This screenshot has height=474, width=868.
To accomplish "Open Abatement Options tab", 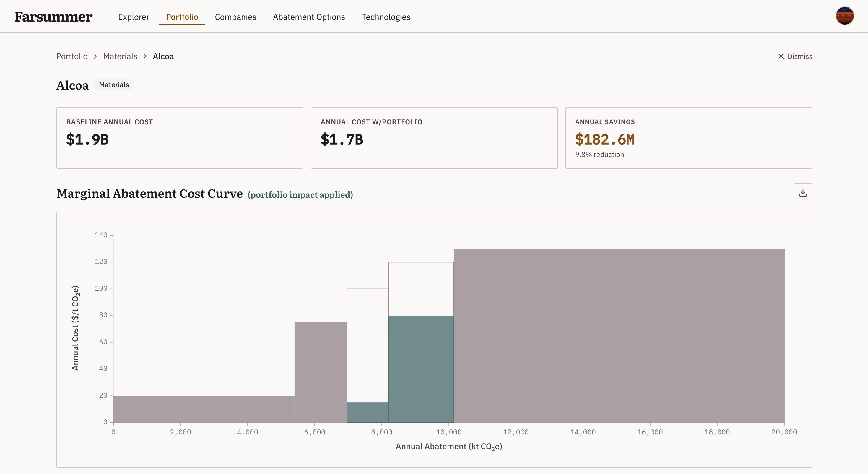I will pyautogui.click(x=309, y=17).
